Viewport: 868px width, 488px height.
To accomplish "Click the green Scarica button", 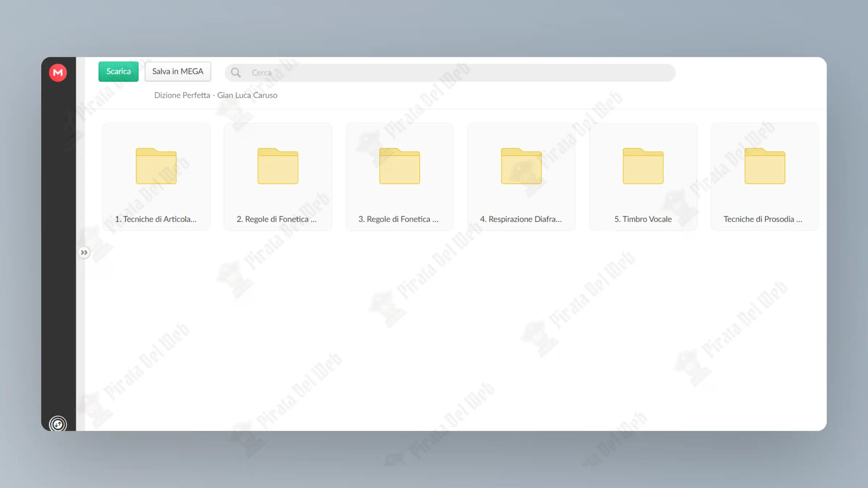I will tap(118, 72).
